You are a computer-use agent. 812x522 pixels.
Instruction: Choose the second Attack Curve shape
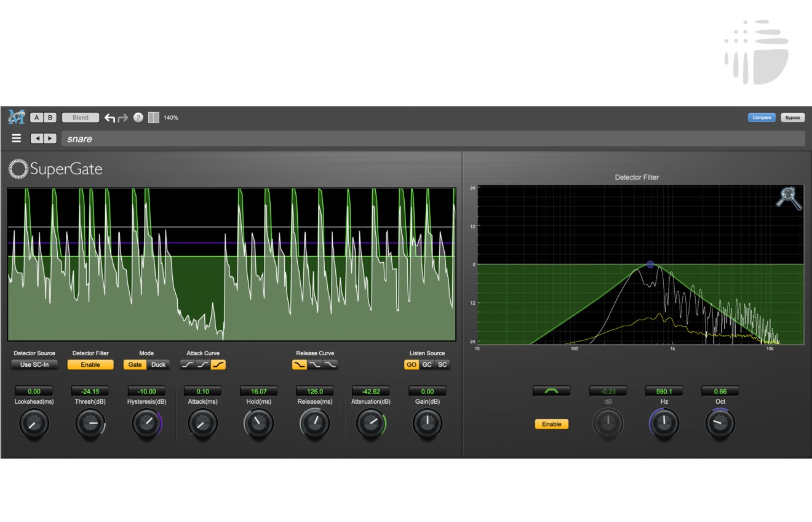point(203,364)
